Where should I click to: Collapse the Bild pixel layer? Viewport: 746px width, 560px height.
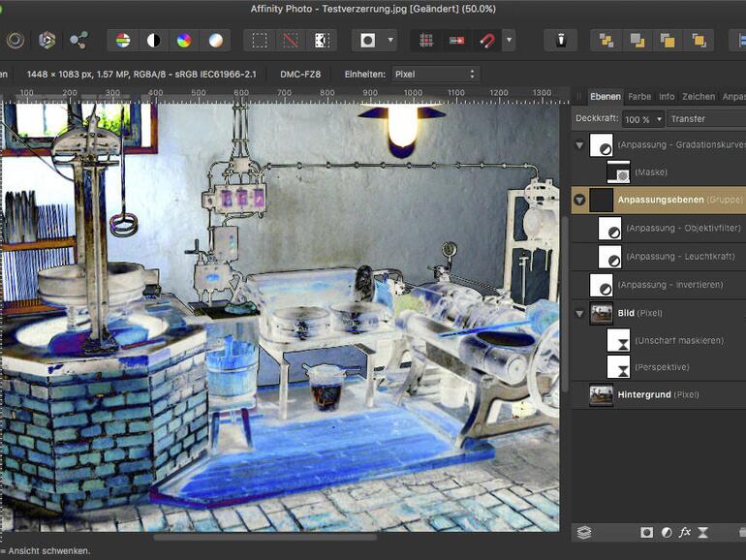pos(580,313)
